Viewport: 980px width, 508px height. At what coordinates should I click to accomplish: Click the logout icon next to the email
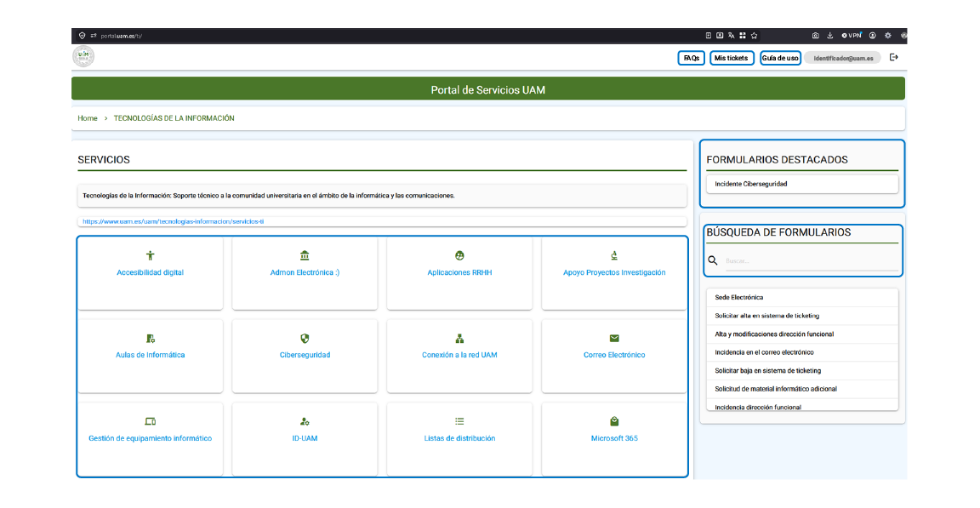[894, 58]
